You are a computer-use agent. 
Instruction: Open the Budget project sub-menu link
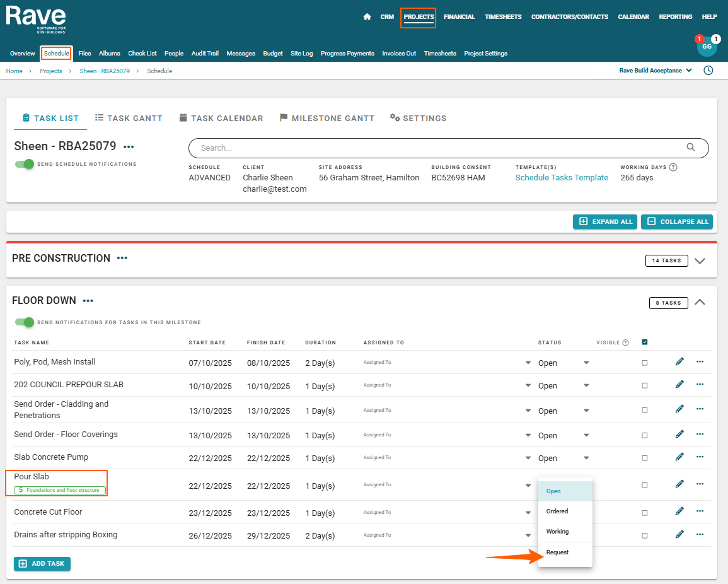pyautogui.click(x=273, y=54)
